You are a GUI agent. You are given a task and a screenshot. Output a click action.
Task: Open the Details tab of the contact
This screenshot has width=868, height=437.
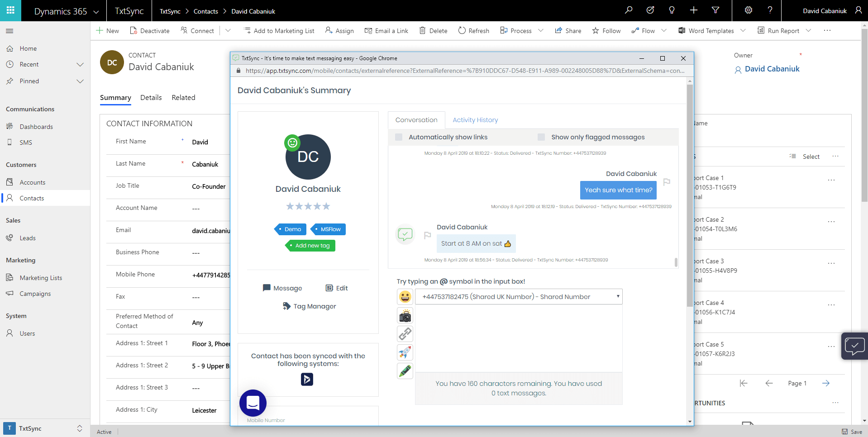151,97
